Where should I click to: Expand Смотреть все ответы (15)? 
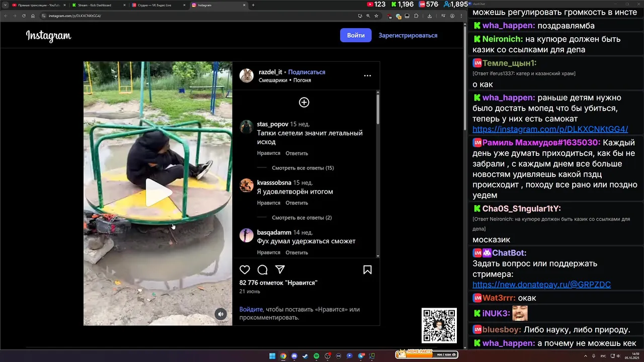pyautogui.click(x=303, y=168)
